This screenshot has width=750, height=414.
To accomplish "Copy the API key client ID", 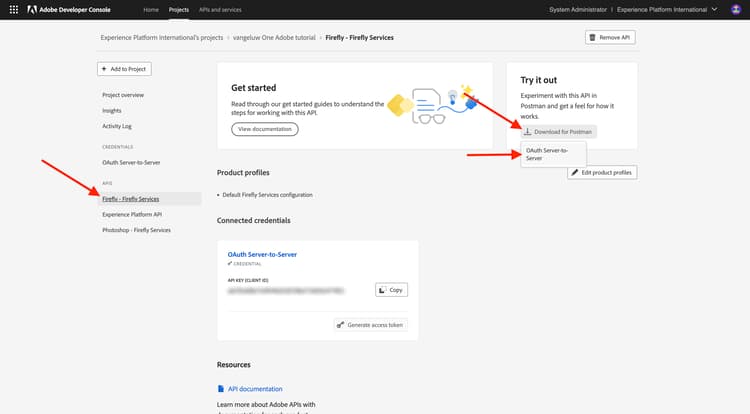I will pos(391,290).
